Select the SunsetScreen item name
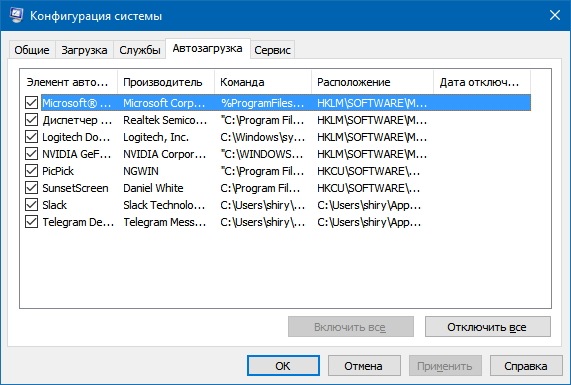The image size is (571, 385). pos(75,188)
